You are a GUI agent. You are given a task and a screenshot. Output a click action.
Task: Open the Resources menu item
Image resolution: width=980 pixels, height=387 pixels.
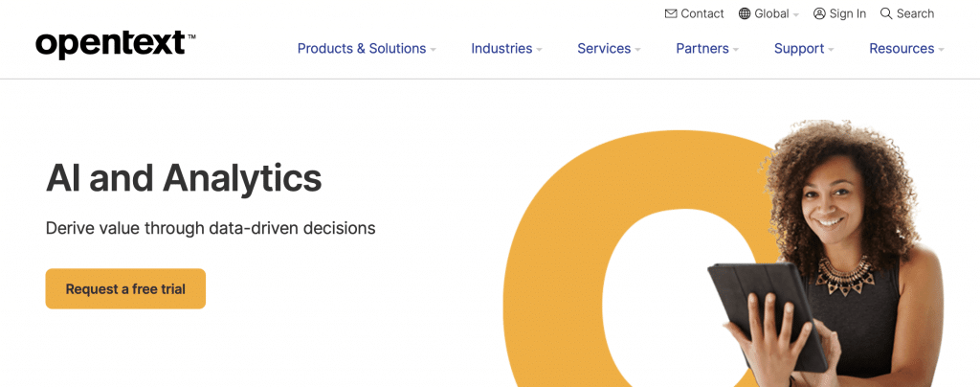click(x=902, y=48)
